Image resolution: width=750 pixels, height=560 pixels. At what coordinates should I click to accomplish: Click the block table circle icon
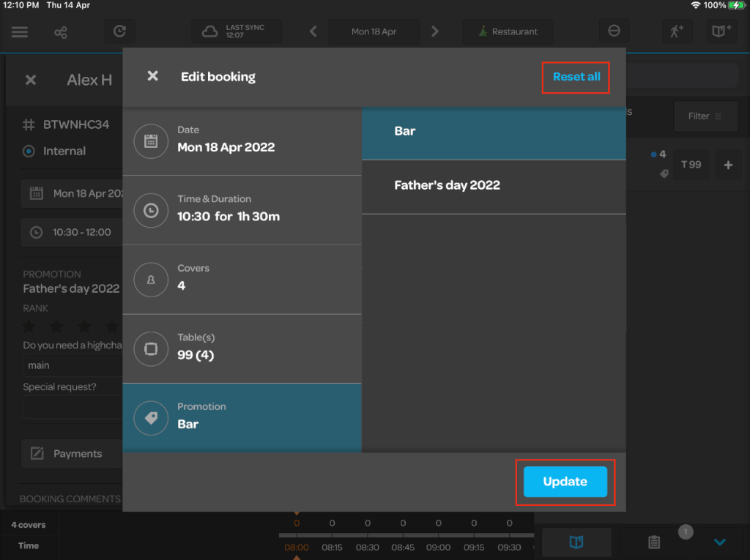pos(614,31)
